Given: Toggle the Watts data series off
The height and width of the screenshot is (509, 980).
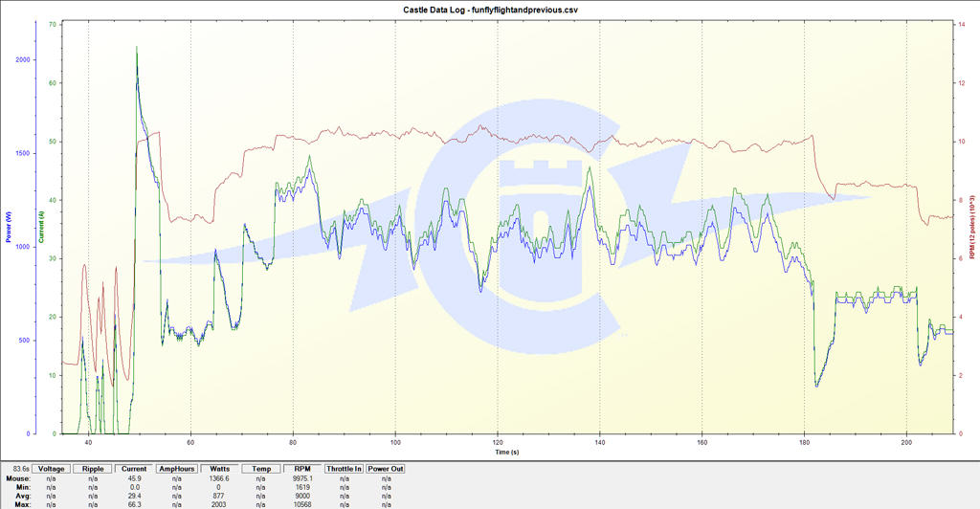Looking at the screenshot, I should (x=219, y=469).
